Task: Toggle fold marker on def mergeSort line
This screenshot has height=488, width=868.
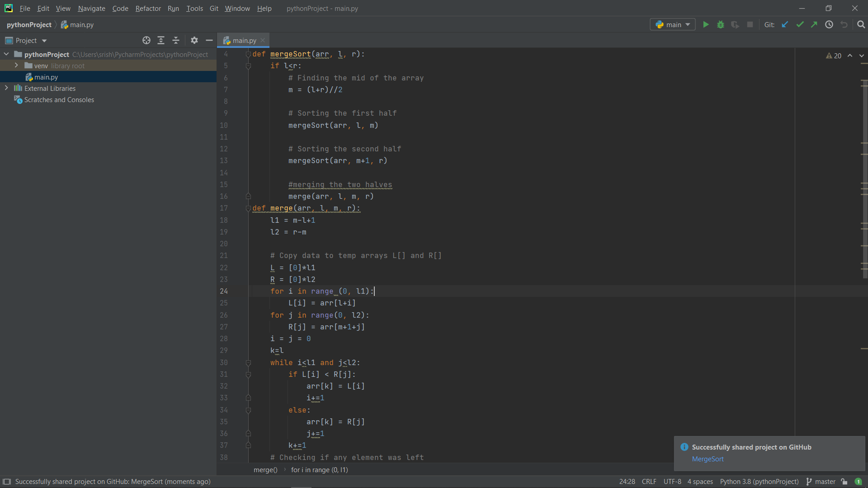Action: 248,54
